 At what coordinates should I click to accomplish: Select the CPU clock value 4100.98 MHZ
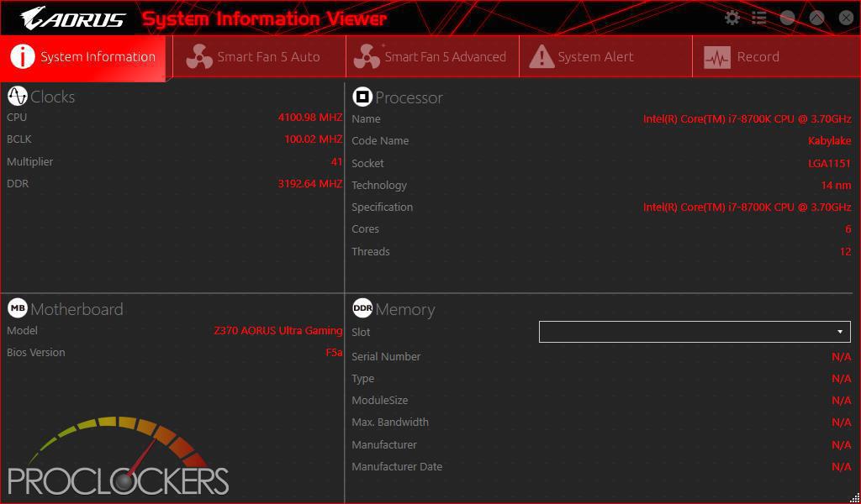pos(310,118)
